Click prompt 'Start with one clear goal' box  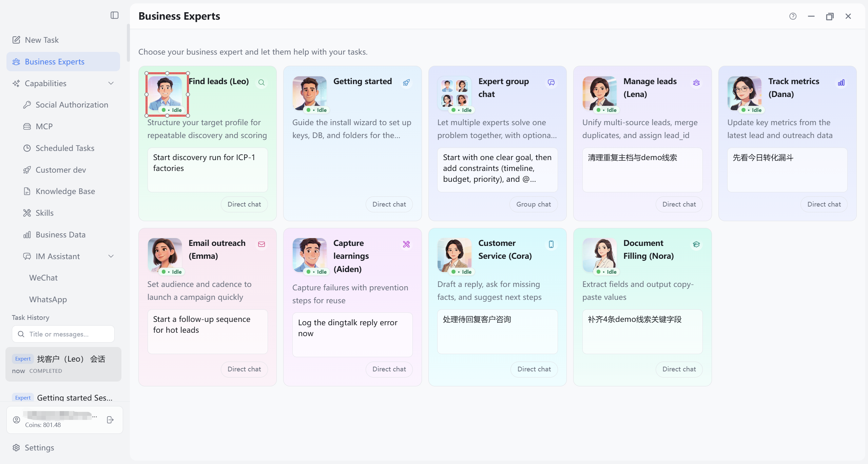tap(497, 170)
